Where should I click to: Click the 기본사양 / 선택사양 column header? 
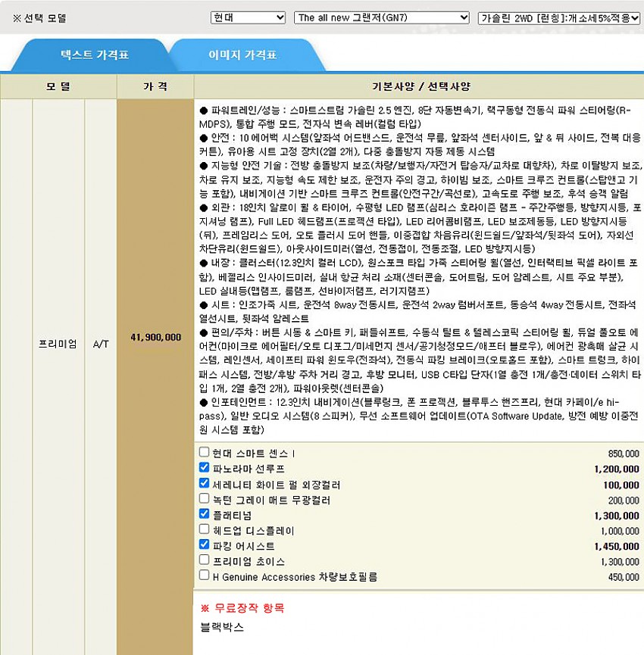pyautogui.click(x=419, y=86)
